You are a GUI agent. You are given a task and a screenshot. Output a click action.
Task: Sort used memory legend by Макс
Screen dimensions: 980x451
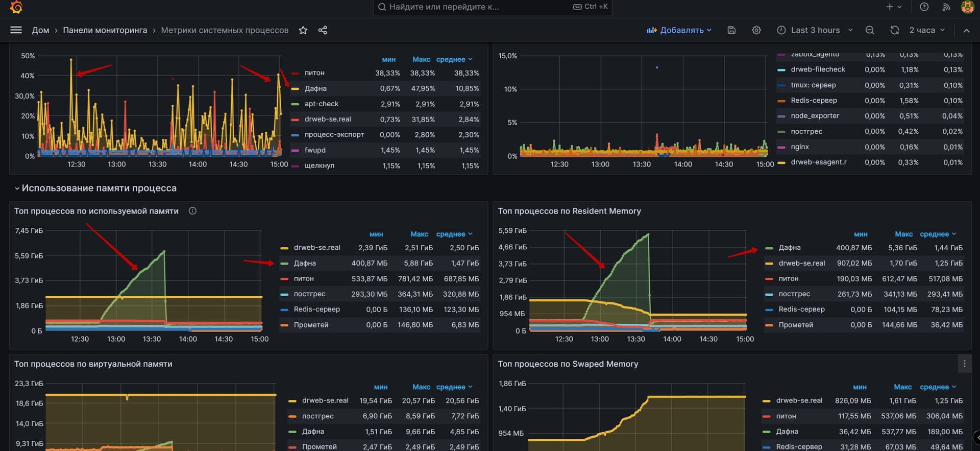pyautogui.click(x=420, y=234)
